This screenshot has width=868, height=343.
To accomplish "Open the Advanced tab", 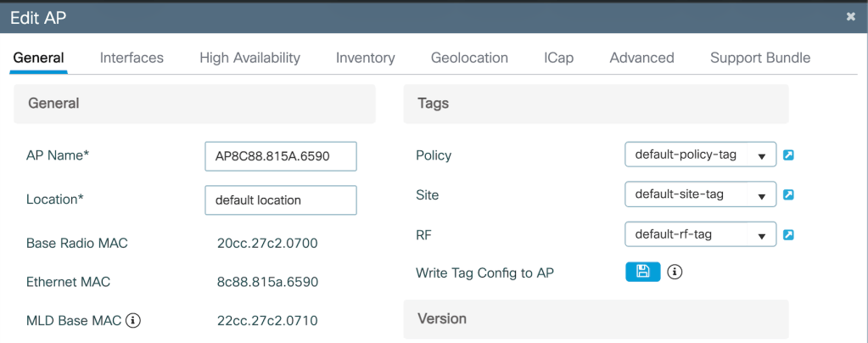I will [641, 58].
